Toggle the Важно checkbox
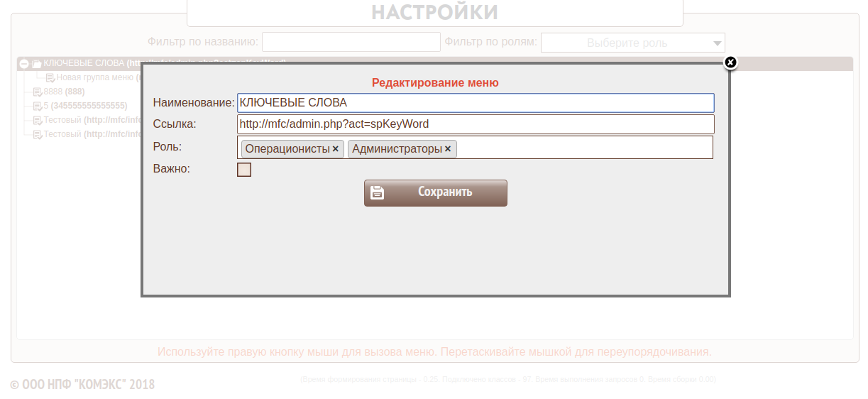The height and width of the screenshot is (399, 868). 244,170
